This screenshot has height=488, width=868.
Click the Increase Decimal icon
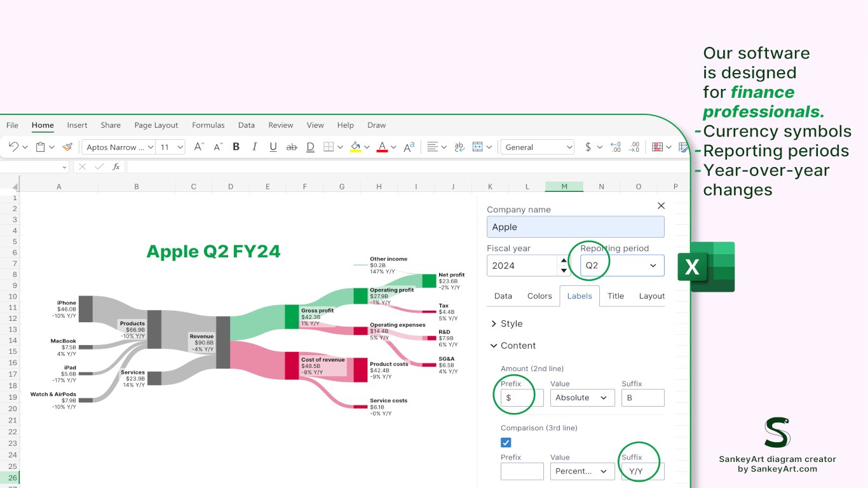coord(634,147)
